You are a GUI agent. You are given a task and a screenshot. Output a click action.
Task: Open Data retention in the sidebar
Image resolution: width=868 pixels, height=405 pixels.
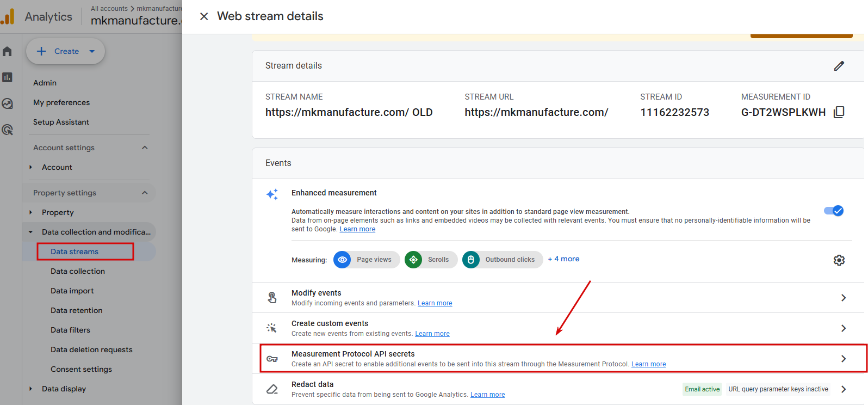point(77,310)
